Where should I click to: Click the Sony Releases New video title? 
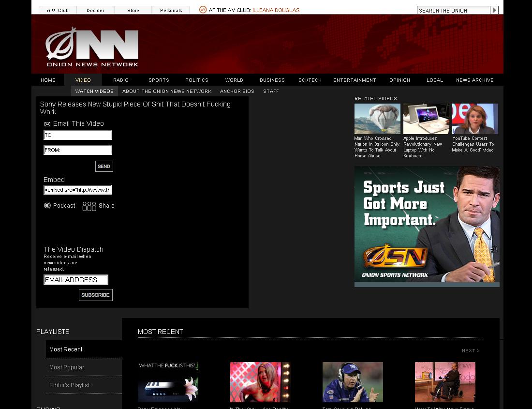coord(162,408)
